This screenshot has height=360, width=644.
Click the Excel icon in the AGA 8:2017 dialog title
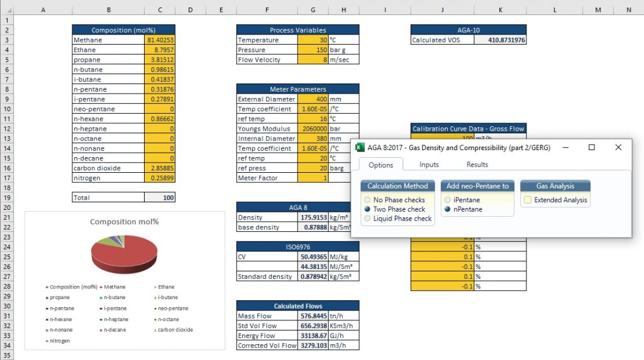point(360,148)
